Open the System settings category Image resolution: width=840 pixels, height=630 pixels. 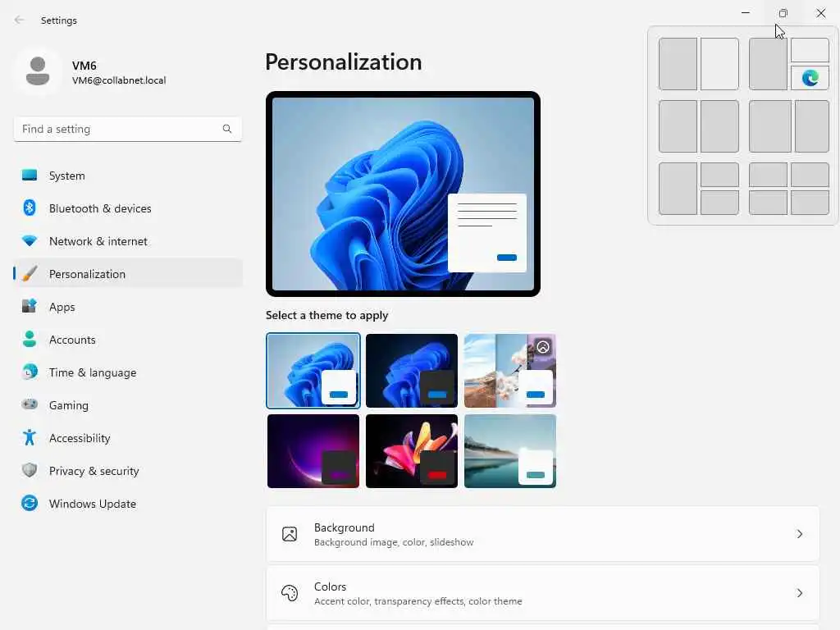tap(127, 176)
